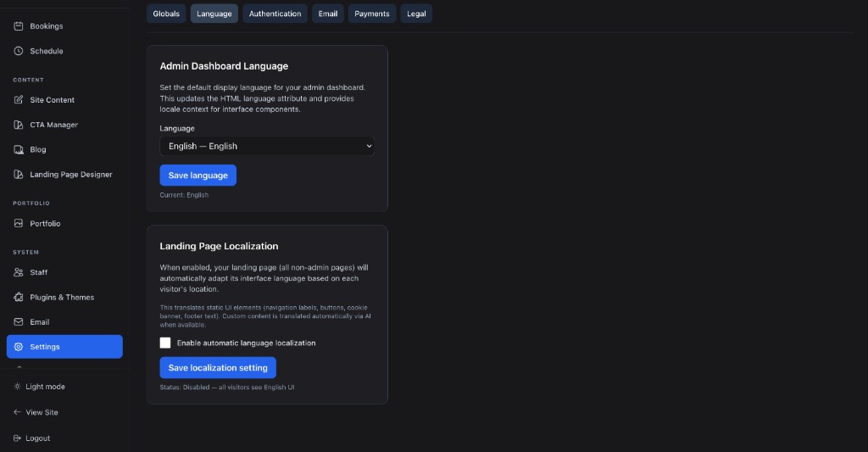Click the Staff people icon
Image resolution: width=868 pixels, height=452 pixels.
[x=19, y=272]
